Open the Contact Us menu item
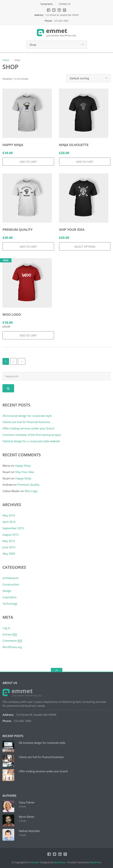Screen dimensions: 113x868 pyautogui.click(x=64, y=4)
